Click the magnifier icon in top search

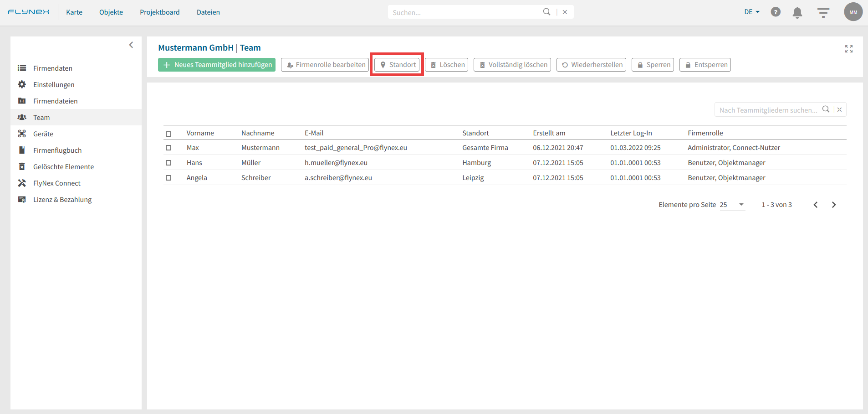[546, 12]
